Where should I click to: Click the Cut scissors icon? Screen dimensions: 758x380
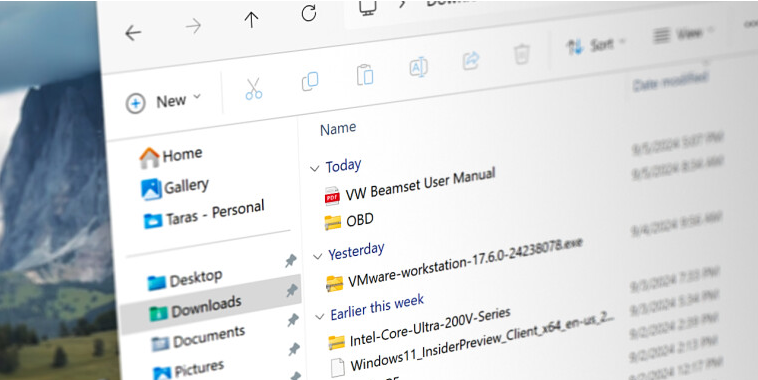click(253, 88)
